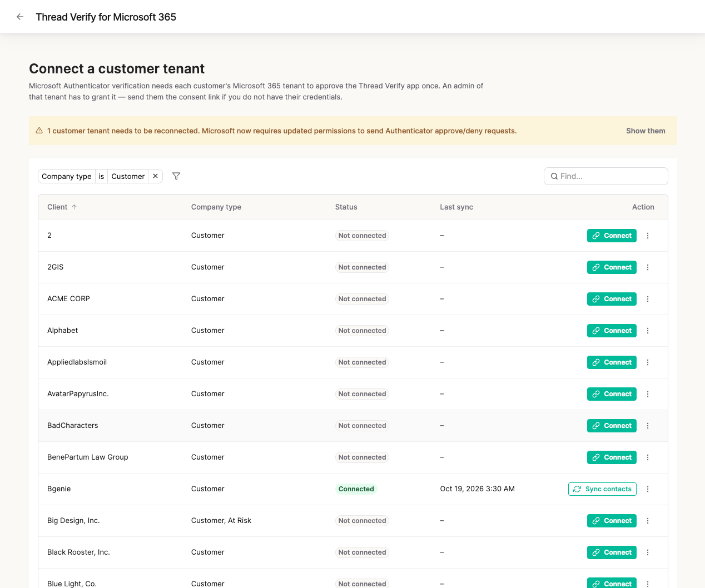Viewport: 705px width, 588px height.
Task: Open the Company type filter field selector
Action: click(67, 176)
